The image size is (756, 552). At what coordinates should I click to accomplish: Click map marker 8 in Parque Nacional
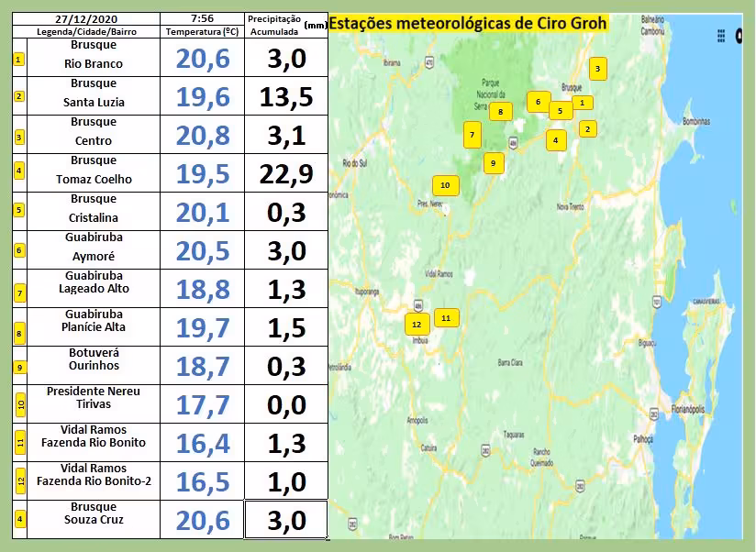pos(500,112)
